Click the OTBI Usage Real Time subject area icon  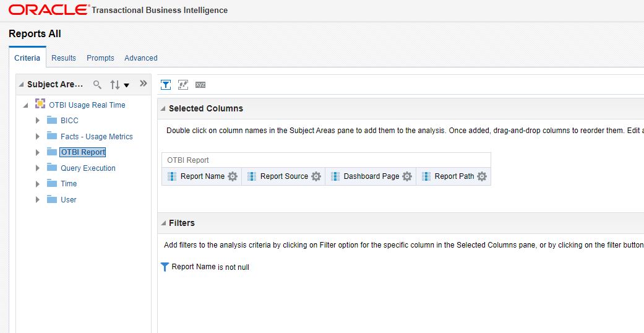(40, 103)
